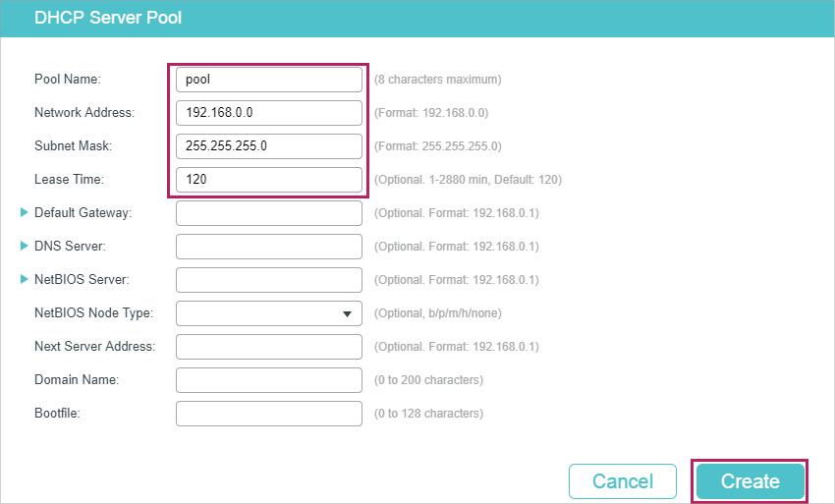Click the "Bootfile:" label text
The image size is (835, 504).
(x=57, y=414)
